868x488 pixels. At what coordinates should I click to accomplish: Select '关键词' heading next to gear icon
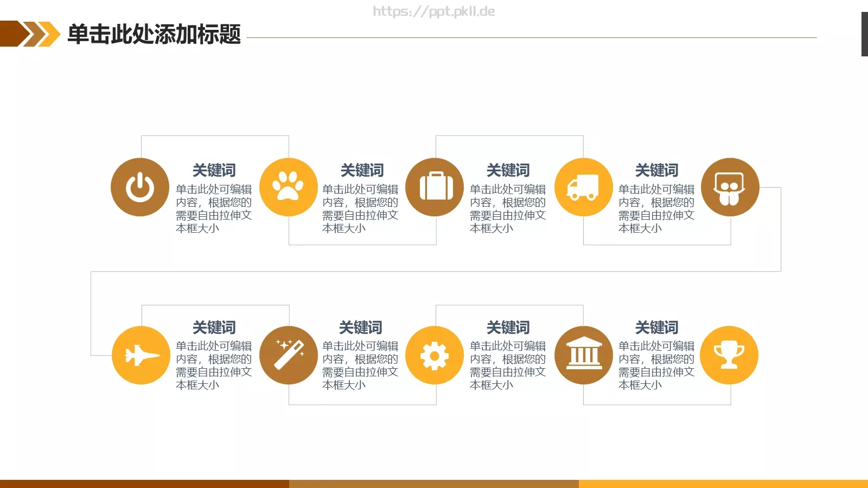(508, 328)
